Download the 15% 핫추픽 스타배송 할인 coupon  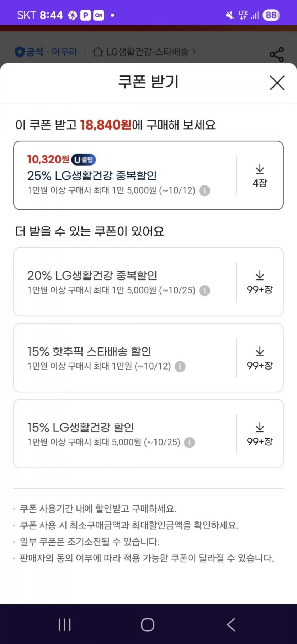click(x=260, y=358)
